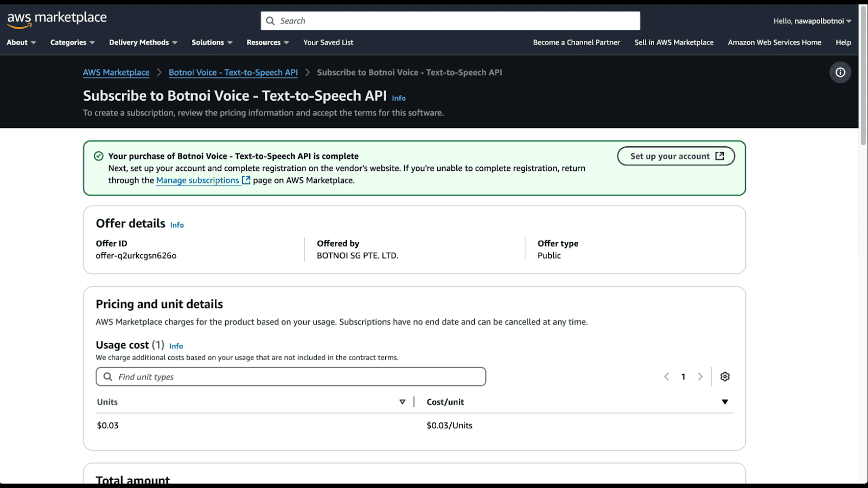Click Botnoi Voice - Text-to-Speech API breadcrumb
Viewport: 868px width, 488px height.
pyautogui.click(x=233, y=72)
